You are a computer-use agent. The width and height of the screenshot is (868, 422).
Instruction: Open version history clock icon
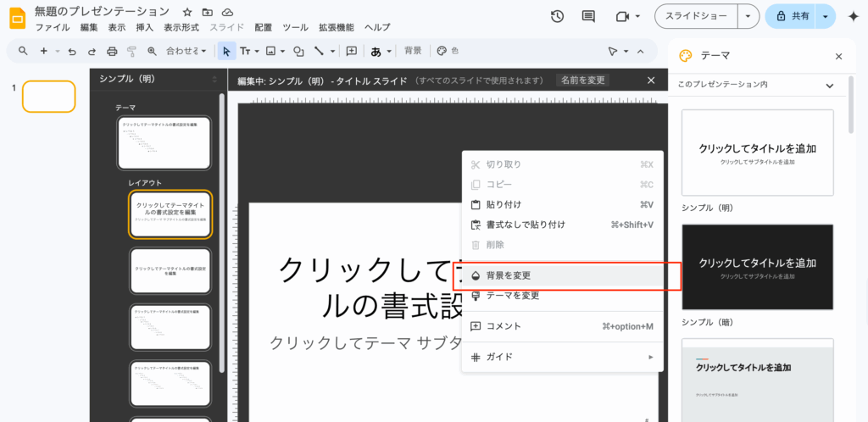557,16
